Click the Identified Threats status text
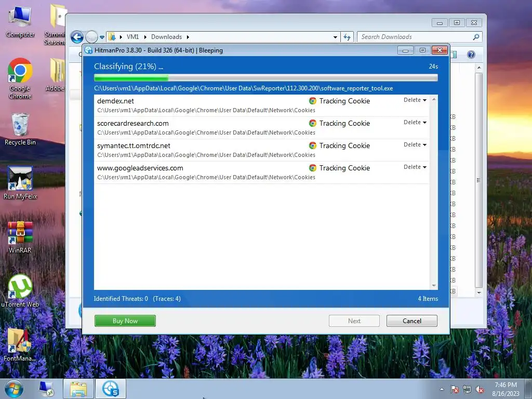532x399 pixels. pos(121,299)
